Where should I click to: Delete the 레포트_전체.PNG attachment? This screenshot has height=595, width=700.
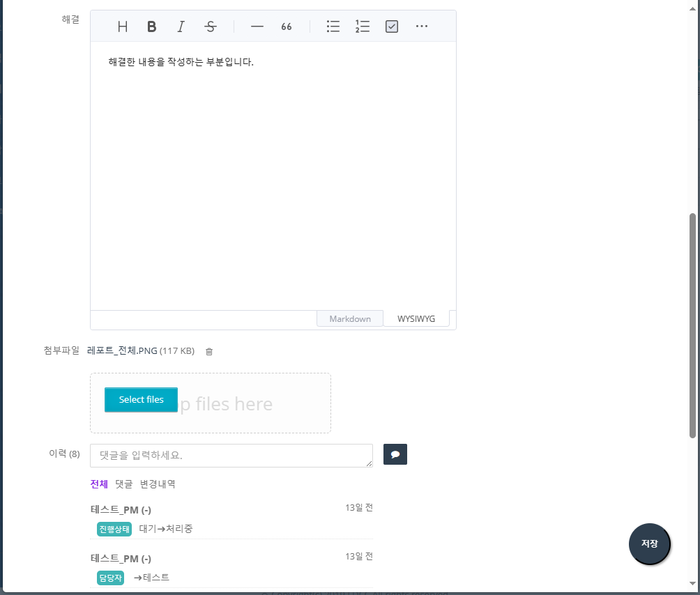(208, 352)
